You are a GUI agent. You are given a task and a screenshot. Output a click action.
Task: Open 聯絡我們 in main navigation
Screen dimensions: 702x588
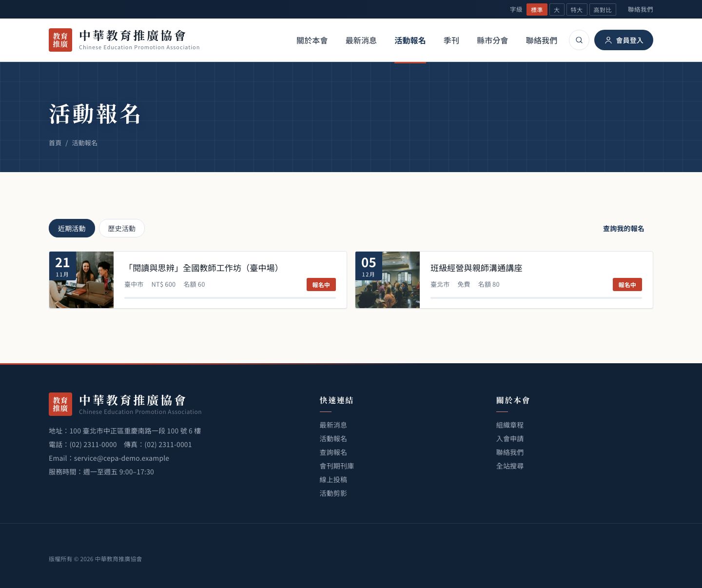tap(542, 40)
